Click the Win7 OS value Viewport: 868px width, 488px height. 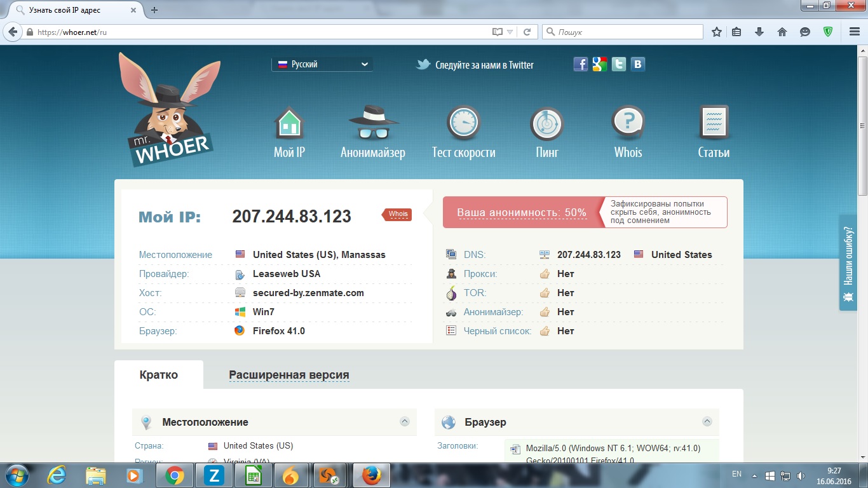(x=264, y=312)
